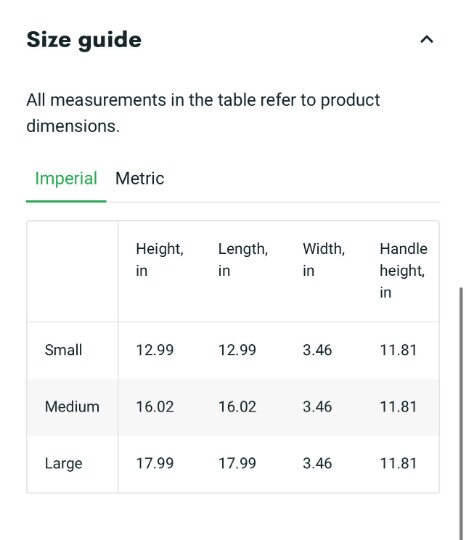Click Small height value 12.99
Viewport: 466px width, 540px height.
[155, 350]
